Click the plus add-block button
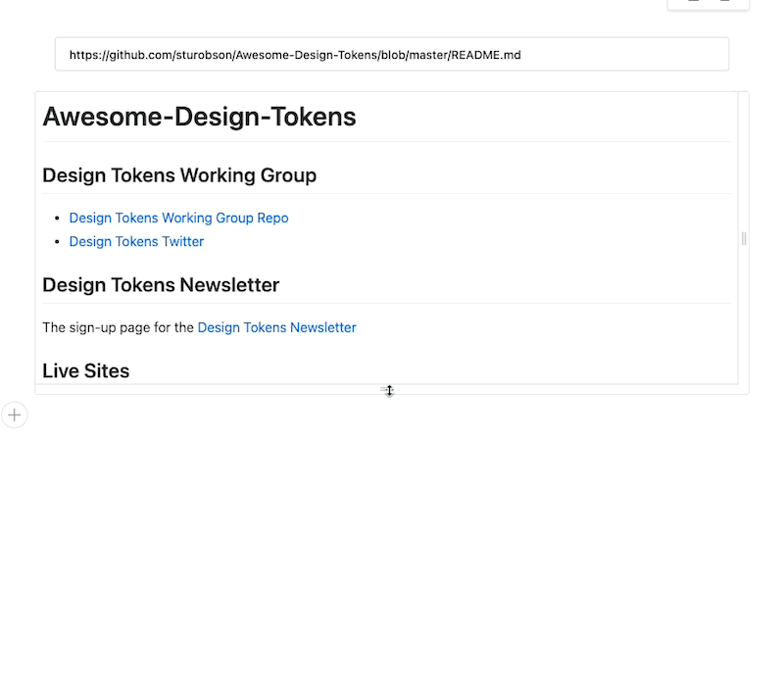Image resolution: width=784 pixels, height=682 pixels. [x=15, y=415]
